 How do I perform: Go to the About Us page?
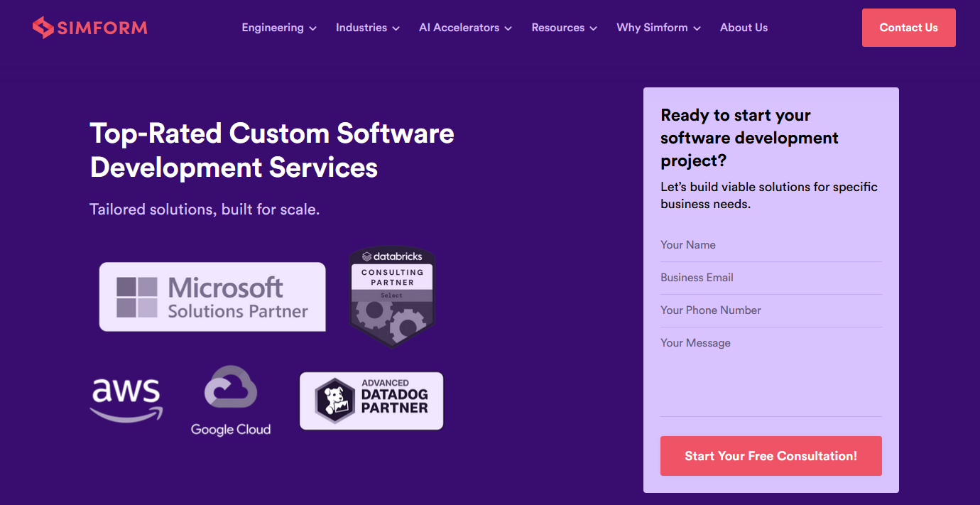coord(744,28)
